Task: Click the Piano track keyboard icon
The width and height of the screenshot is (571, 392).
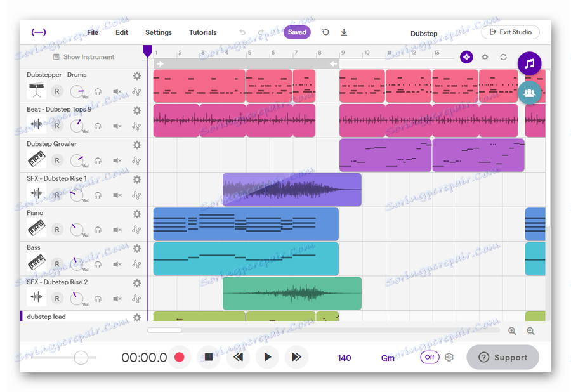Action: pyautogui.click(x=36, y=228)
